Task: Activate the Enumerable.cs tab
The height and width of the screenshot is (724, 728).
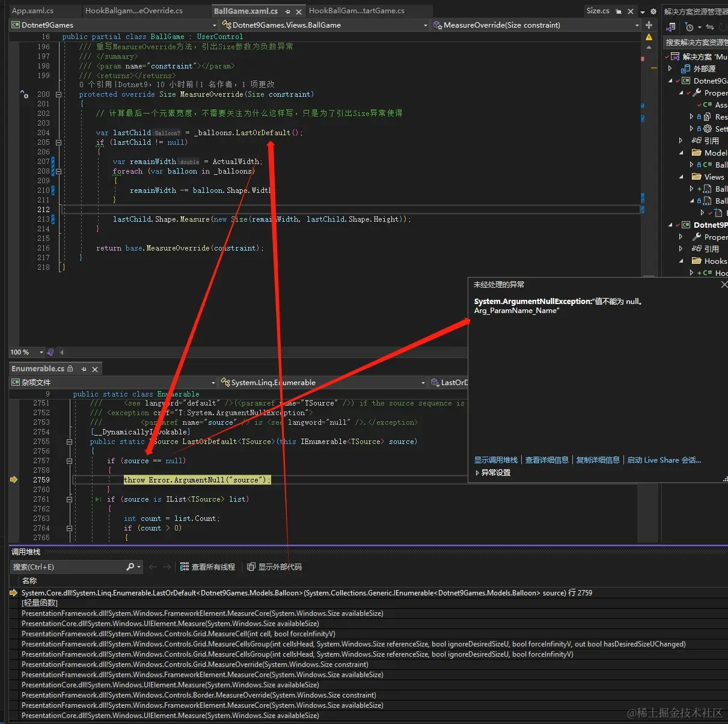Action: tap(38, 368)
